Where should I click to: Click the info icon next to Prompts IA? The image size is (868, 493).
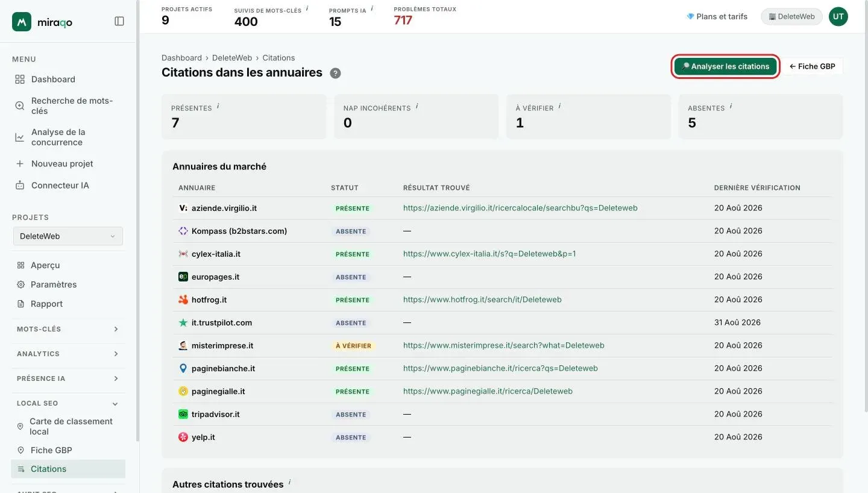pyautogui.click(x=372, y=8)
